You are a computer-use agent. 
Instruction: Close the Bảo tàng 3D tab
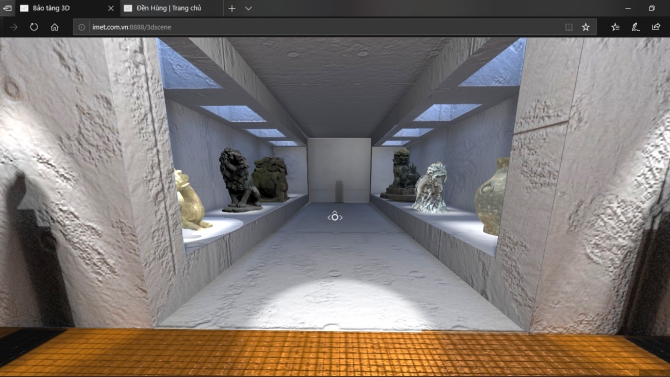(x=111, y=8)
